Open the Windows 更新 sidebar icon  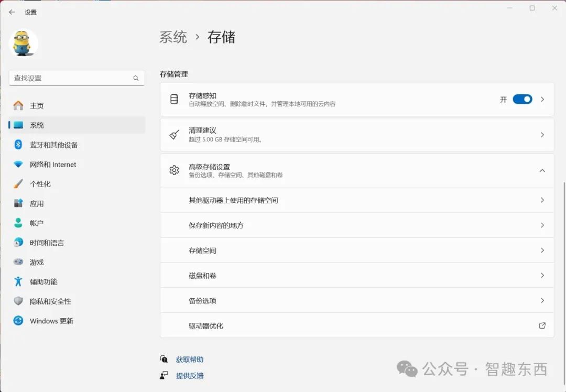tap(18, 321)
